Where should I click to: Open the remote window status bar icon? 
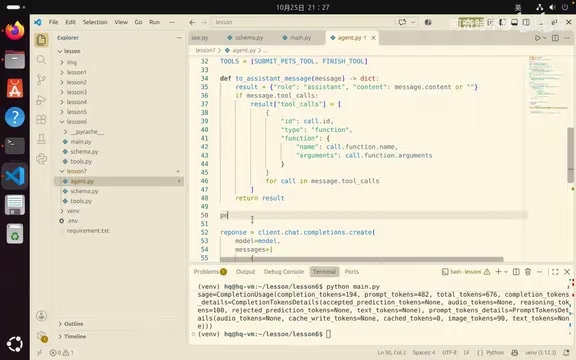tap(39, 353)
